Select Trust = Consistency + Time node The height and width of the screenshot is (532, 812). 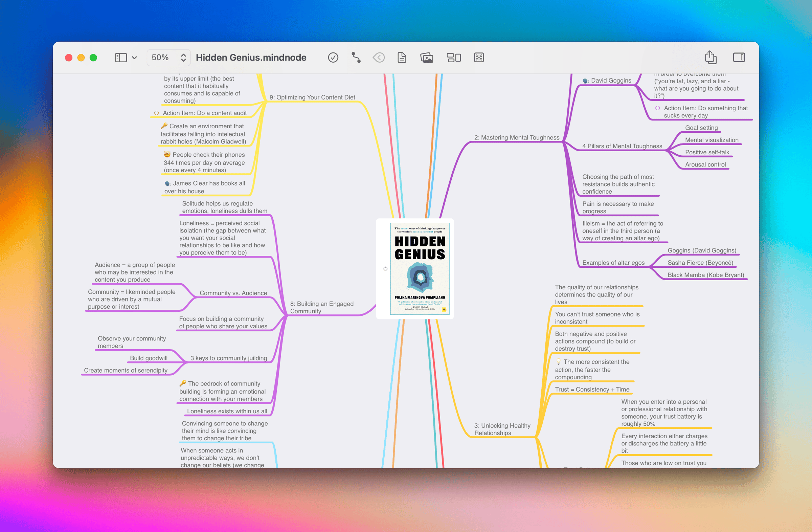click(592, 390)
